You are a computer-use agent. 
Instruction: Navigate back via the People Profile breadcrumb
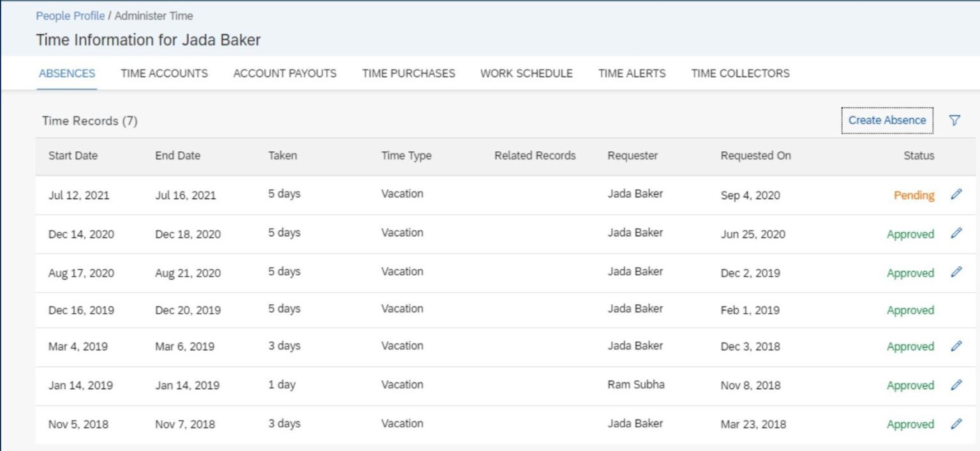pyautogui.click(x=70, y=16)
